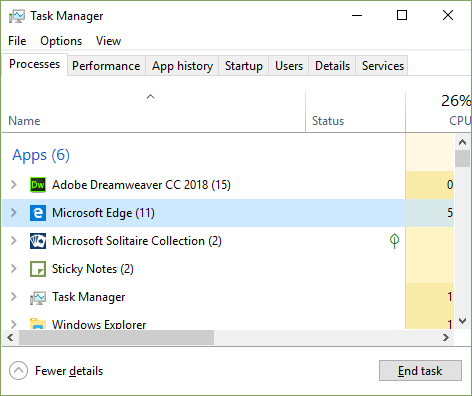The image size is (472, 396).
Task: Open the Users tab
Action: click(289, 66)
